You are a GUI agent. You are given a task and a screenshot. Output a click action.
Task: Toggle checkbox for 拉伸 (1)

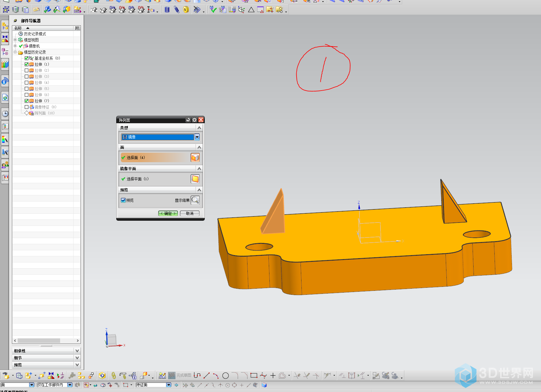(x=27, y=64)
